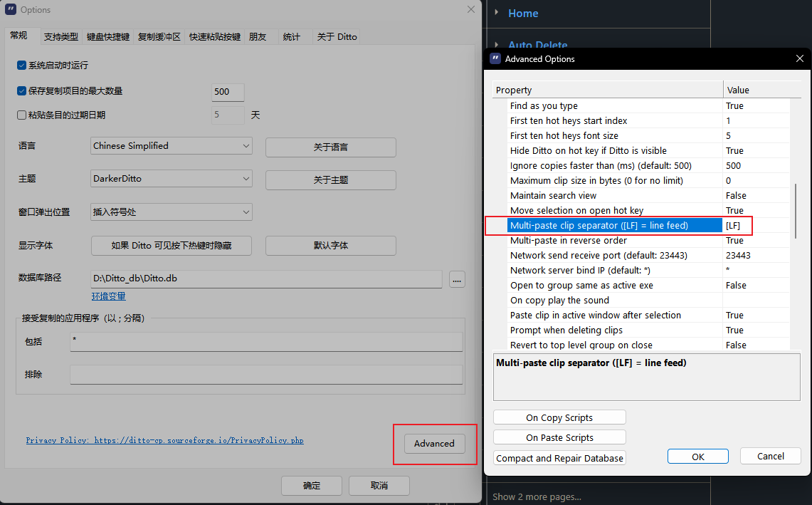Confirm Advanced Options with OK
The width and height of the screenshot is (812, 505).
point(697,457)
